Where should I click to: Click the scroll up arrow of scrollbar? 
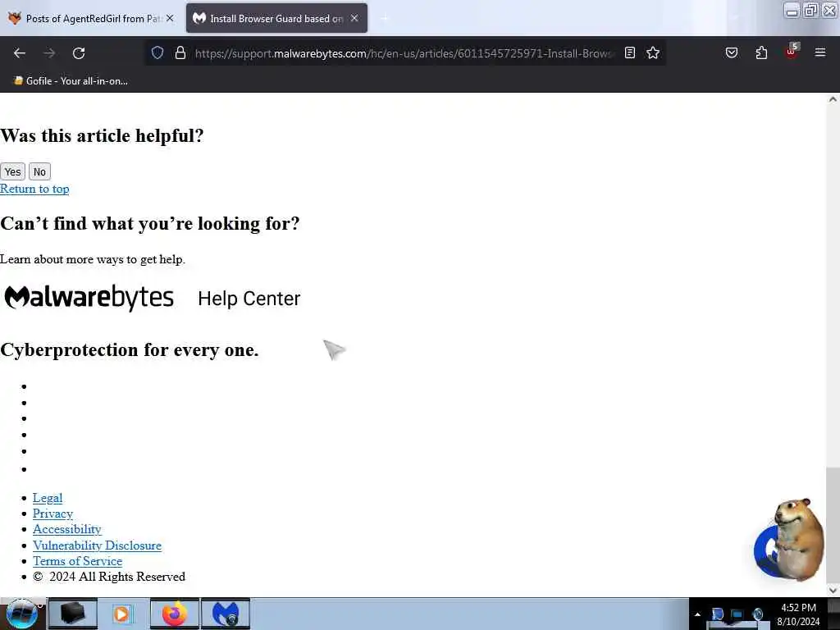click(833, 99)
